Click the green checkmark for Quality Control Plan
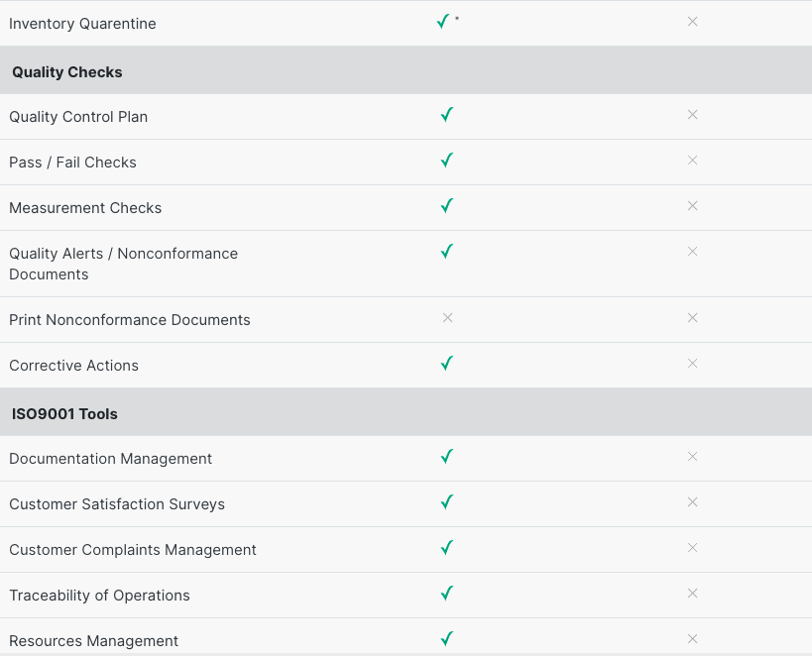The image size is (812, 656). click(447, 115)
